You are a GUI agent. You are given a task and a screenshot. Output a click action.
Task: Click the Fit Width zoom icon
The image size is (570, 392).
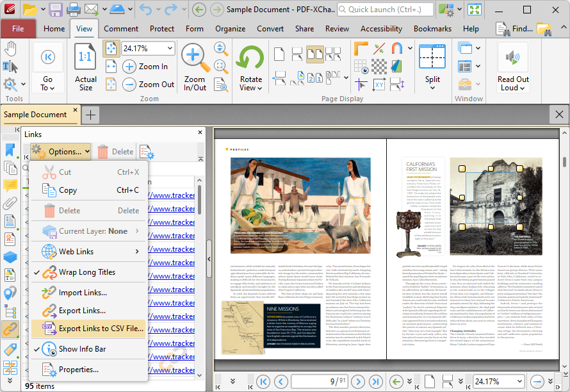pyautogui.click(x=111, y=67)
